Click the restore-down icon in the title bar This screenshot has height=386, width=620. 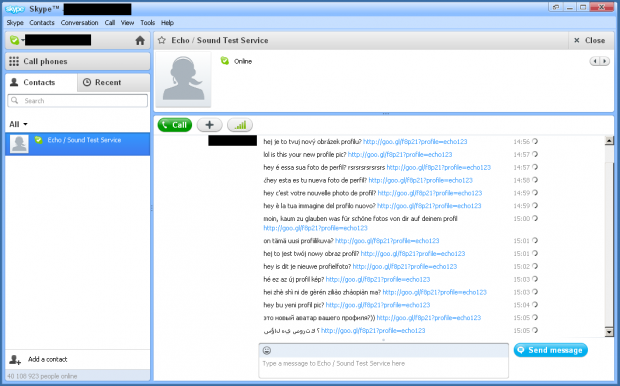pyautogui.click(x=555, y=7)
